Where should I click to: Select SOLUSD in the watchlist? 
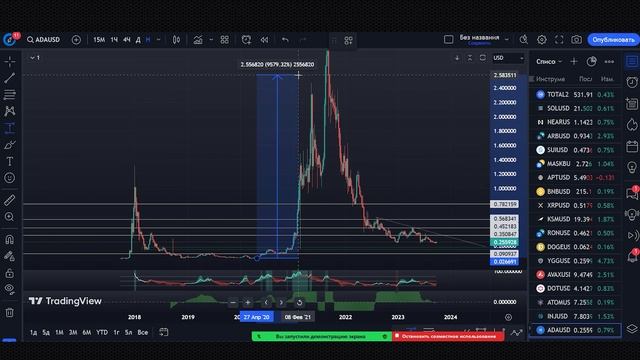click(576, 108)
